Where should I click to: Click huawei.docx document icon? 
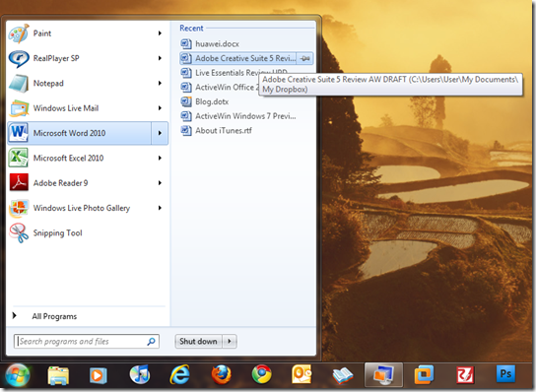tap(186, 43)
